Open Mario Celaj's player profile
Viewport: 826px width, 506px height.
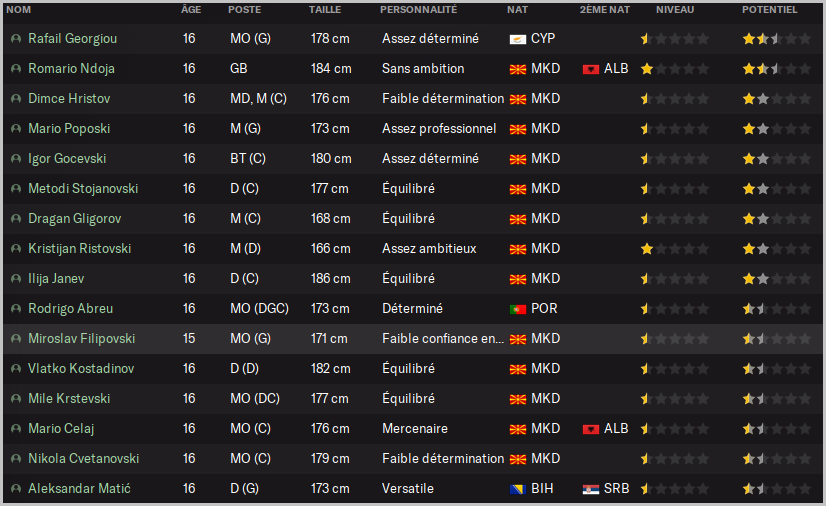pos(62,429)
